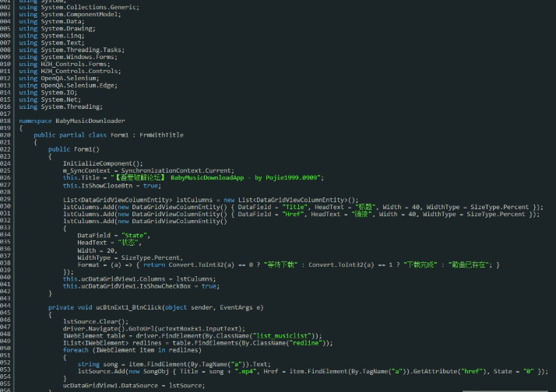Viewport: 556px width, 392px height.
Task: Click the "等待下载" string
Action: pyautogui.click(x=281, y=264)
